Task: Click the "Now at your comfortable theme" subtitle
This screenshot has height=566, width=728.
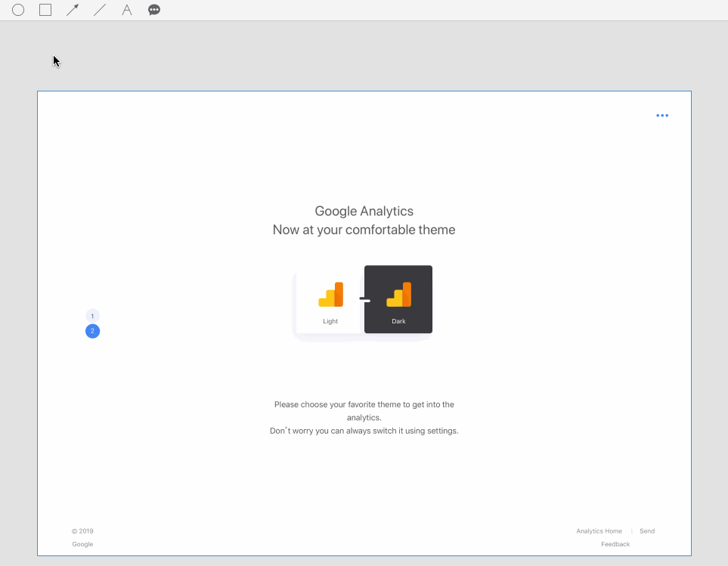Action: (364, 230)
